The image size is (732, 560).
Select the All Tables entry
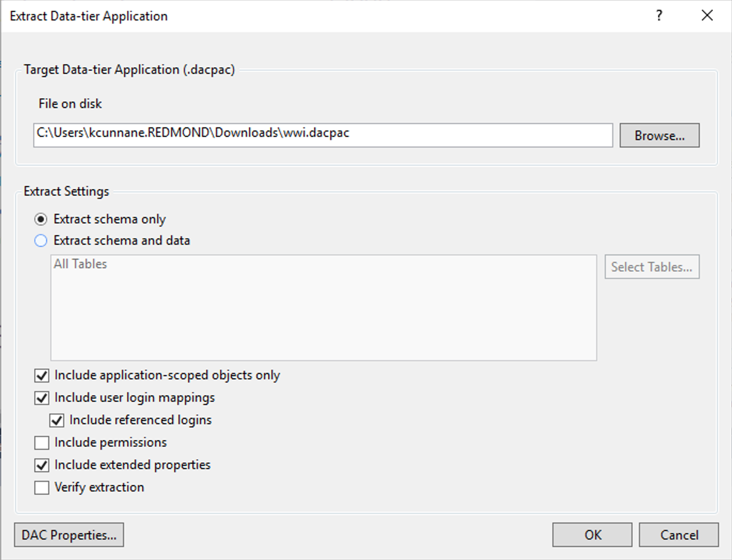[x=79, y=263]
